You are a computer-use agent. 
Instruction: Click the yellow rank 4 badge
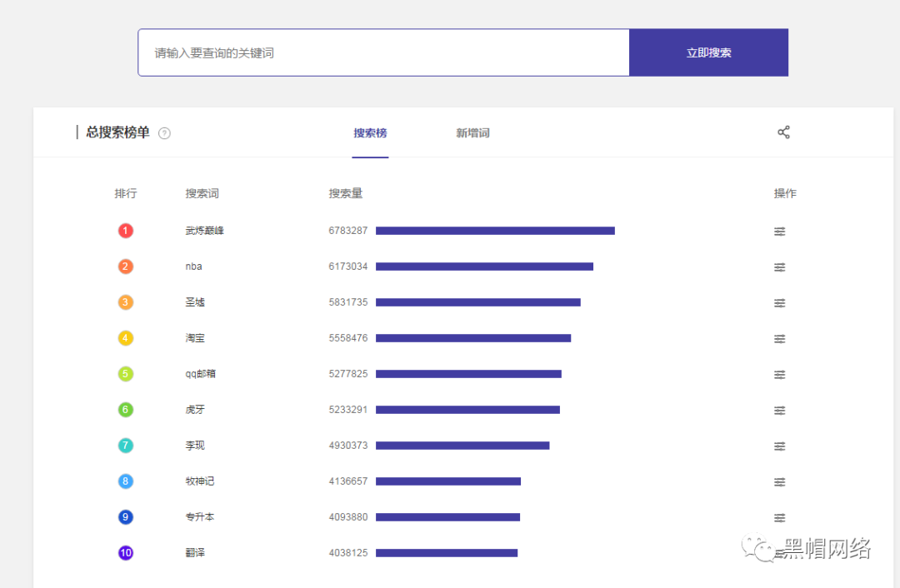pyautogui.click(x=126, y=338)
